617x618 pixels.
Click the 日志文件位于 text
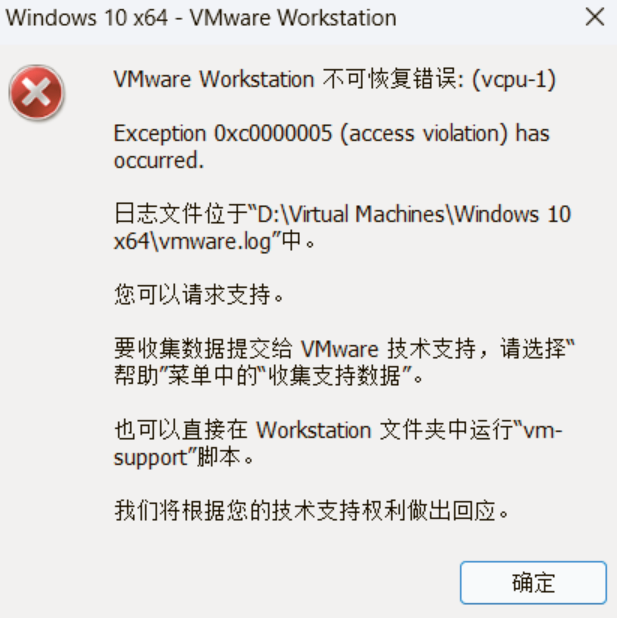[x=181, y=214]
